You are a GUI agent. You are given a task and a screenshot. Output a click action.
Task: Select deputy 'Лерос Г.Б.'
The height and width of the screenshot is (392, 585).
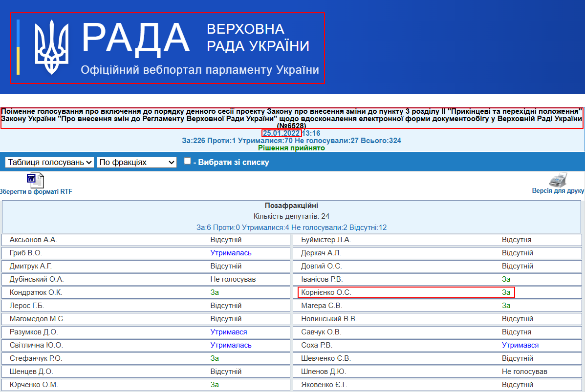point(27,306)
